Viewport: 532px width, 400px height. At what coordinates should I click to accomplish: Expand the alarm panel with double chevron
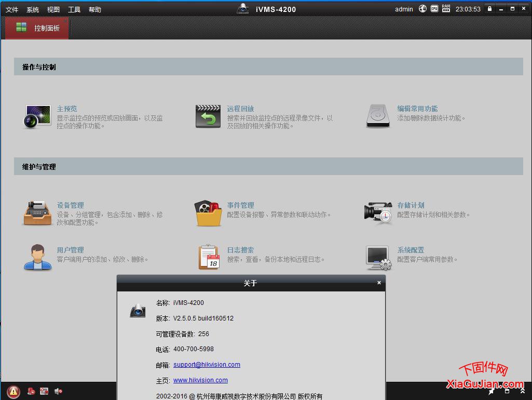523,392
